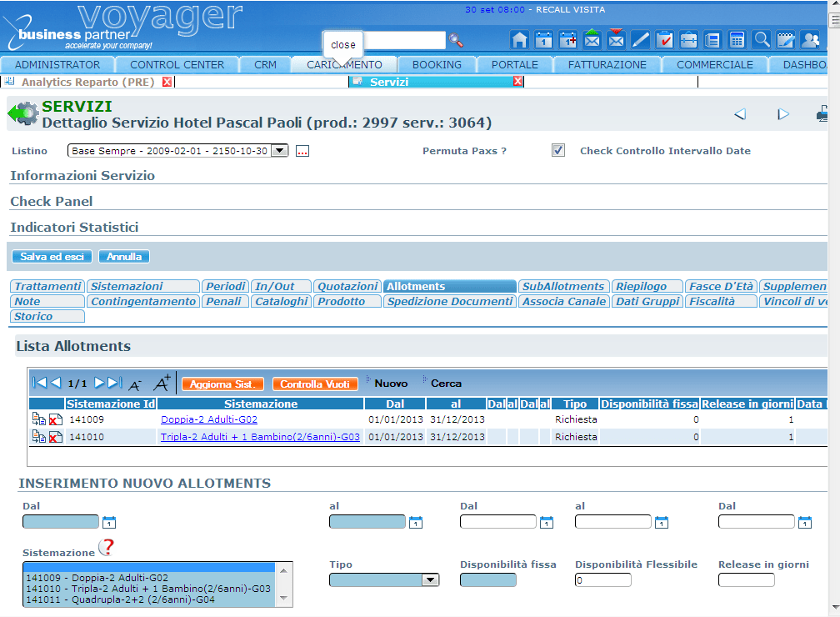Click the Annulla button
The width and height of the screenshot is (840, 617).
[x=123, y=257]
